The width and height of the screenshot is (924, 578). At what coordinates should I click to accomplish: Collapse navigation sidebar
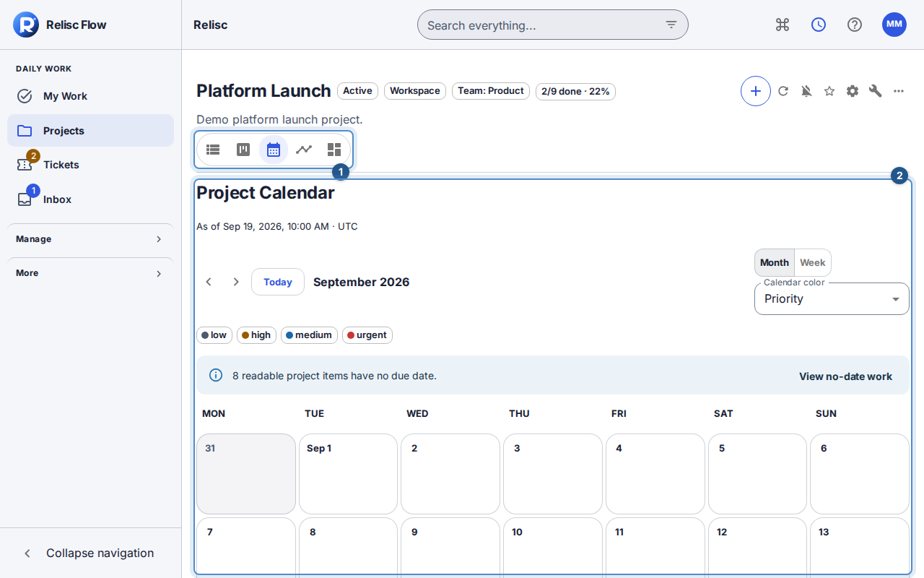pos(91,553)
